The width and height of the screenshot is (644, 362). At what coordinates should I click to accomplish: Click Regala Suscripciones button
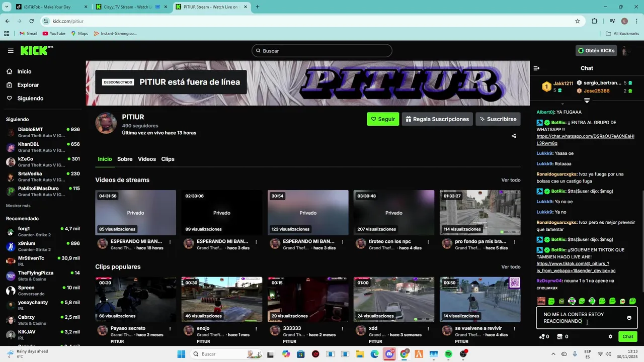tap(437, 119)
